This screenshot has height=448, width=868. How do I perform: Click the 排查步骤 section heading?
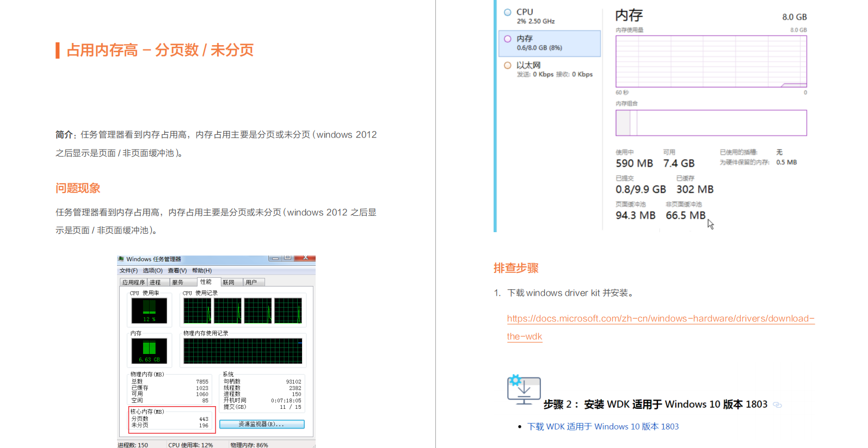516,268
